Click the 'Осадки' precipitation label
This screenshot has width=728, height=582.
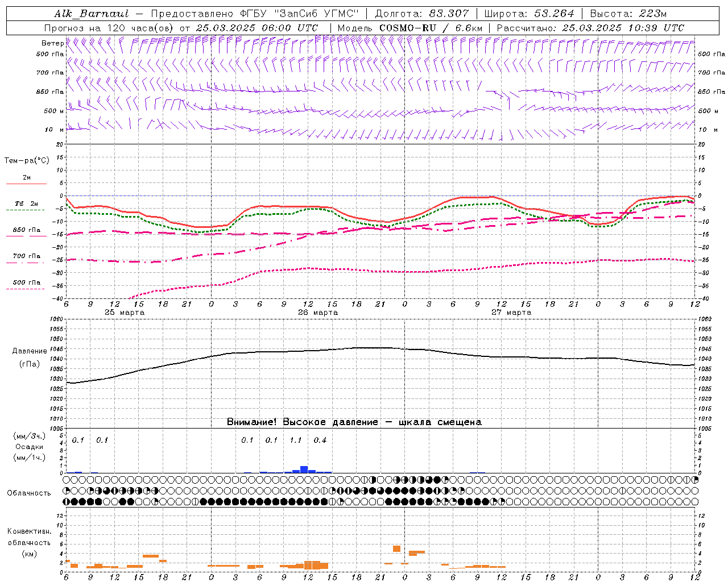click(x=30, y=447)
